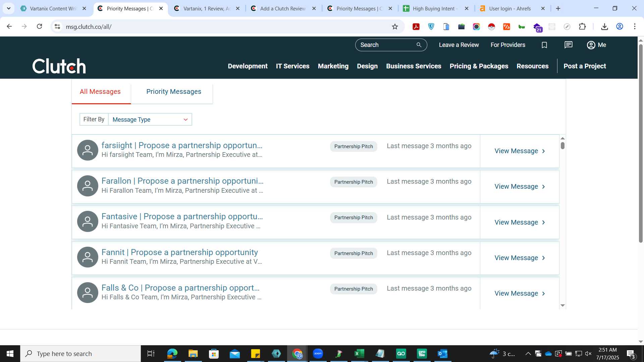Close the active Priority Messages browser tab

tap(161, 8)
